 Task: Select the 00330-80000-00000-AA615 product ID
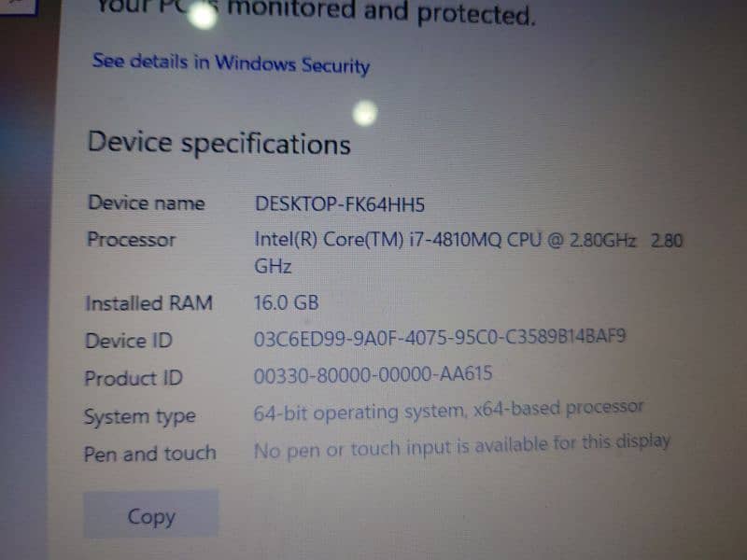tap(373, 374)
